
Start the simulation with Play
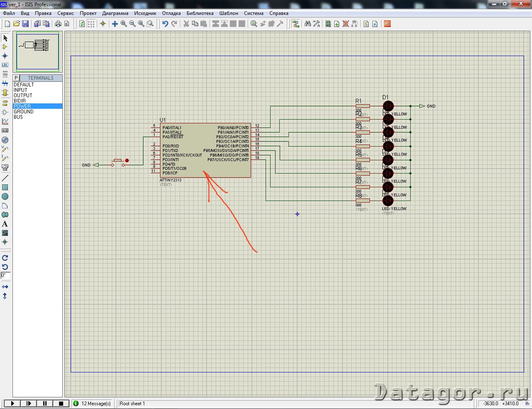(12, 403)
